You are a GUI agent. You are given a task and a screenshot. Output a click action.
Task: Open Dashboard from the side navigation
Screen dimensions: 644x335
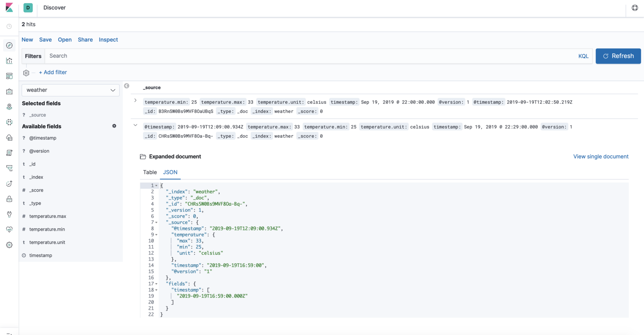pyautogui.click(x=9, y=76)
